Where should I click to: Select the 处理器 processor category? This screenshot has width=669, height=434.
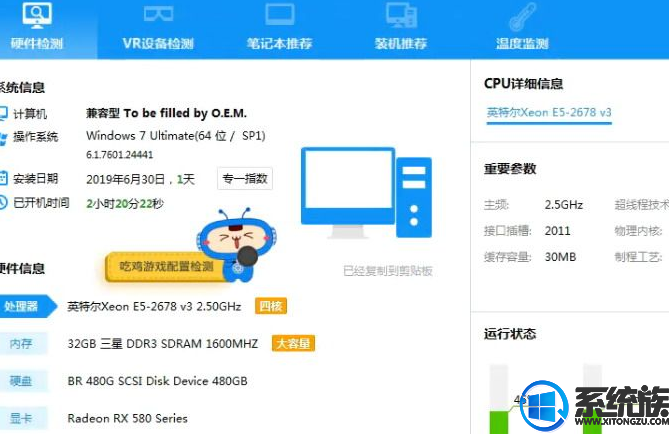pos(26,306)
